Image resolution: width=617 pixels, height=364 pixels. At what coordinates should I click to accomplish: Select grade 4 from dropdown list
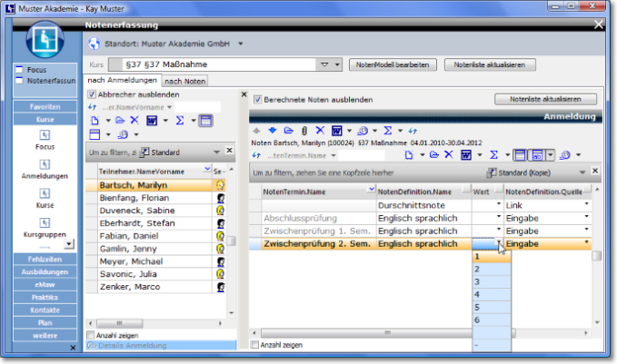pos(492,294)
